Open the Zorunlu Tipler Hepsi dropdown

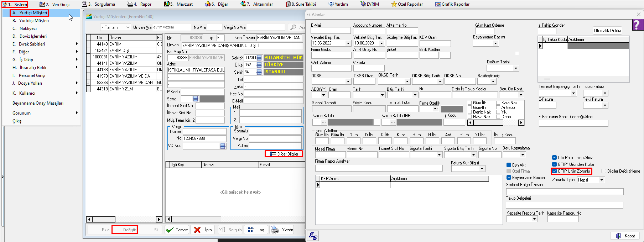[x=602, y=180]
